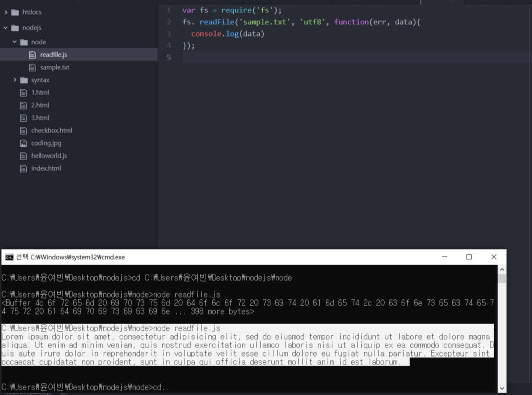Click line number 5 in the gutter
The image size is (532, 395).
(169, 57)
